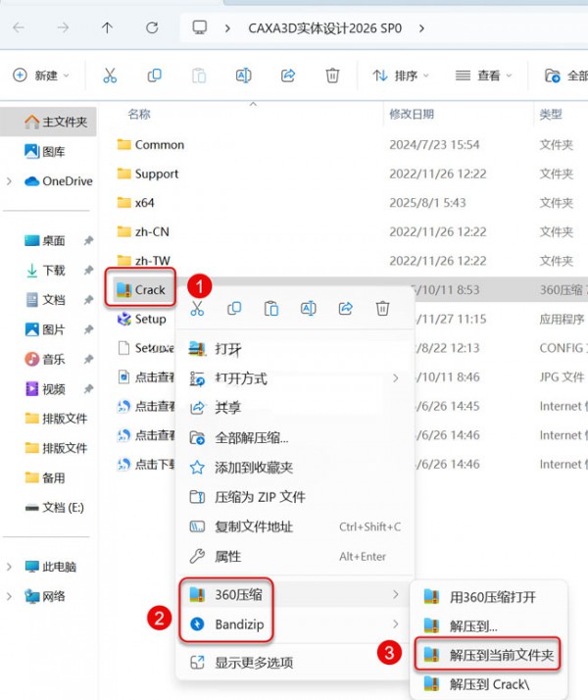The image size is (588, 700).
Task: Expand the 此电脑 tree node
Action: 9,567
